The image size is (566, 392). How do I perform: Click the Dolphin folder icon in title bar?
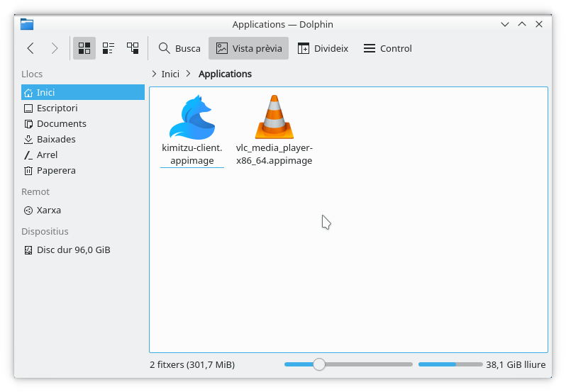click(27, 24)
